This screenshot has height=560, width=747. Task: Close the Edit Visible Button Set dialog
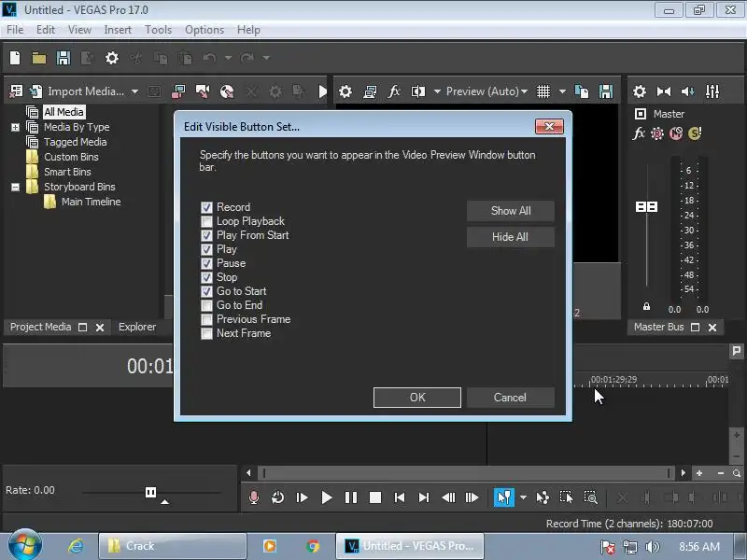pos(549,126)
